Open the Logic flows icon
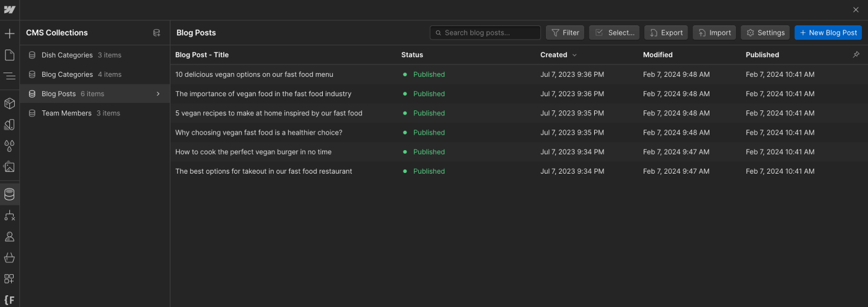The height and width of the screenshot is (307, 868). 9,215
